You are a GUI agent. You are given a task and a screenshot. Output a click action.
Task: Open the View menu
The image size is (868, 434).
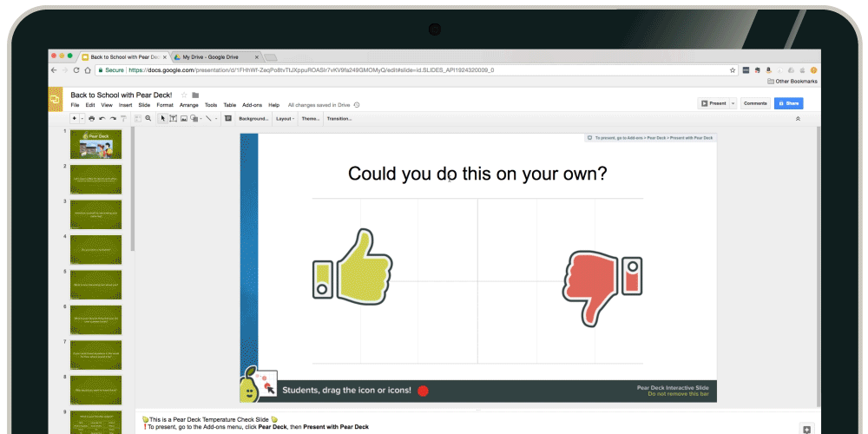point(107,105)
